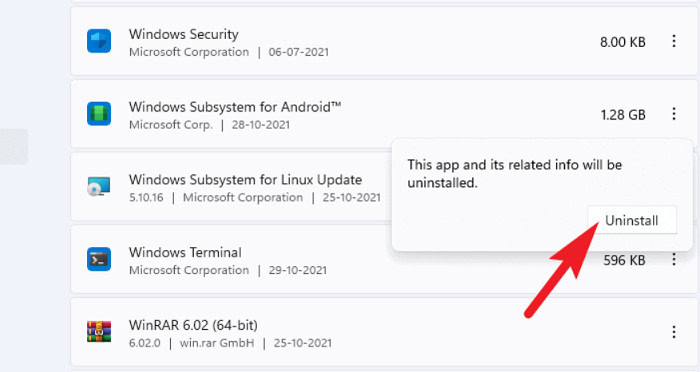Click the 596 KB size label
The width and height of the screenshot is (700, 372).
[x=625, y=260]
